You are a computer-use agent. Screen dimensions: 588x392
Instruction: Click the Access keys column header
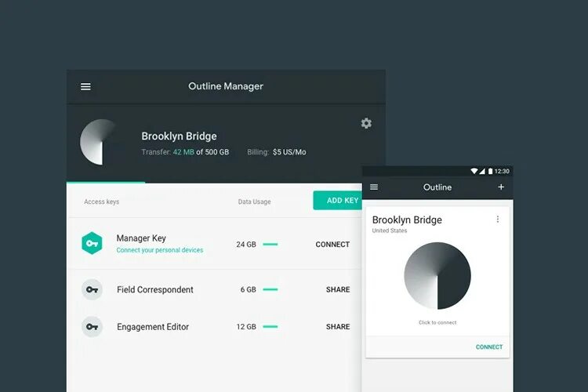pyautogui.click(x=101, y=201)
